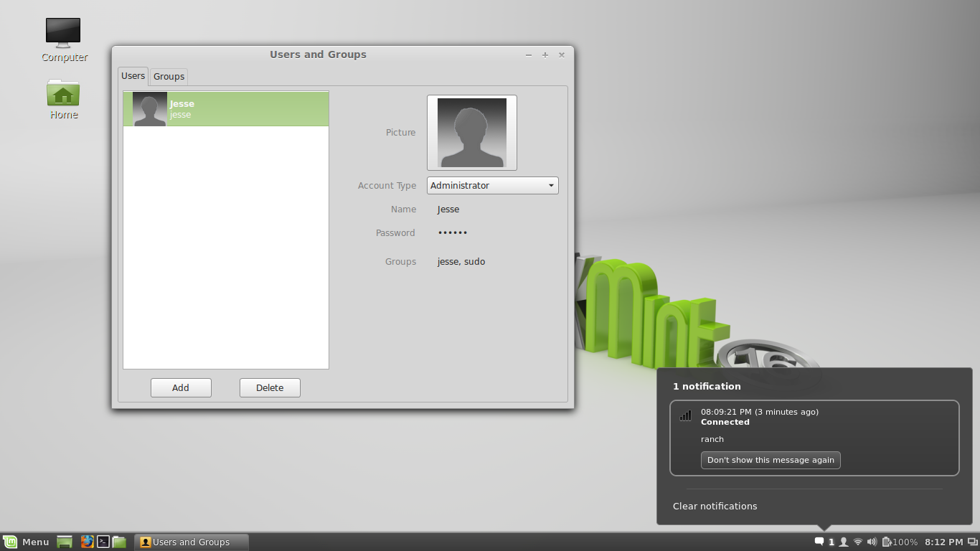This screenshot has width=980, height=551.
Task: Open the Home folder desktop icon
Action: [x=63, y=99]
